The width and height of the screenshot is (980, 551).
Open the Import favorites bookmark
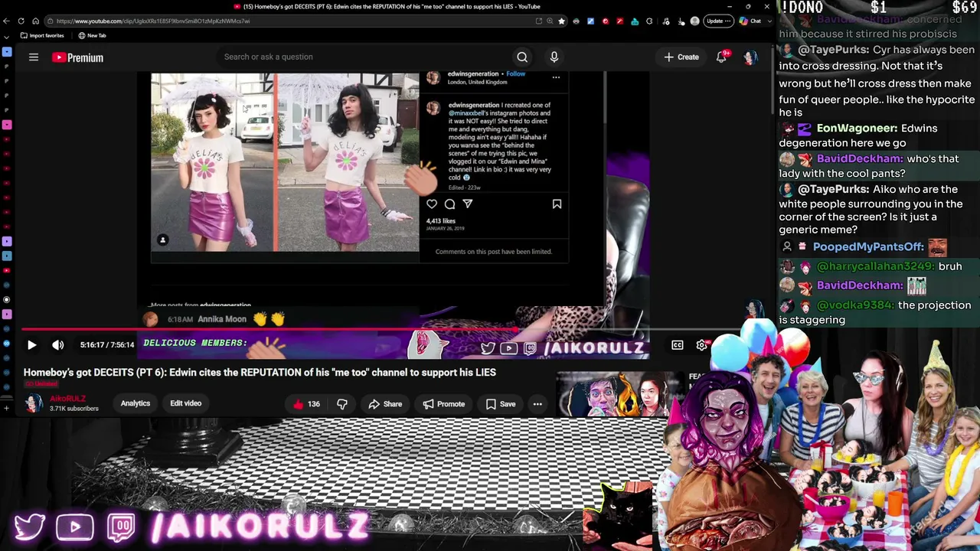pyautogui.click(x=42, y=35)
